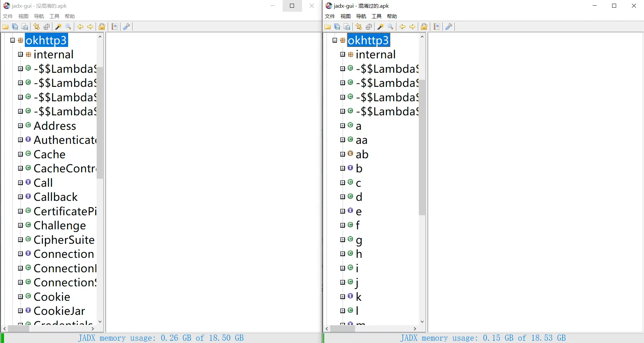Open preferences wrench in the 混淆过的.apk window
Screen dimensions: 644x343
[x=449, y=27]
